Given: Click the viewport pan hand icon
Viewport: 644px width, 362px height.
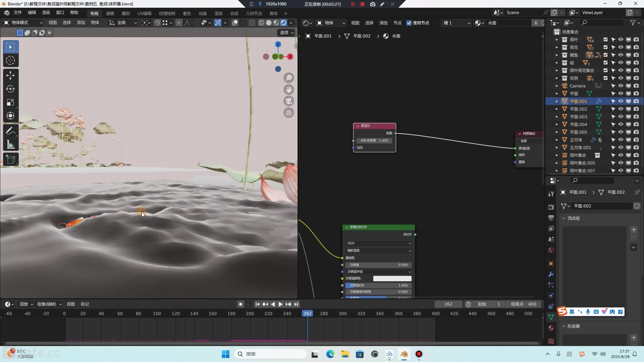Looking at the screenshot, I should [x=289, y=89].
